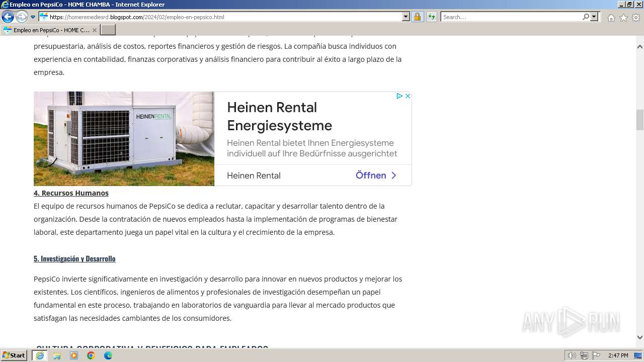Open File Explorer from the taskbar
This screenshot has height=362, width=644.
point(57,355)
